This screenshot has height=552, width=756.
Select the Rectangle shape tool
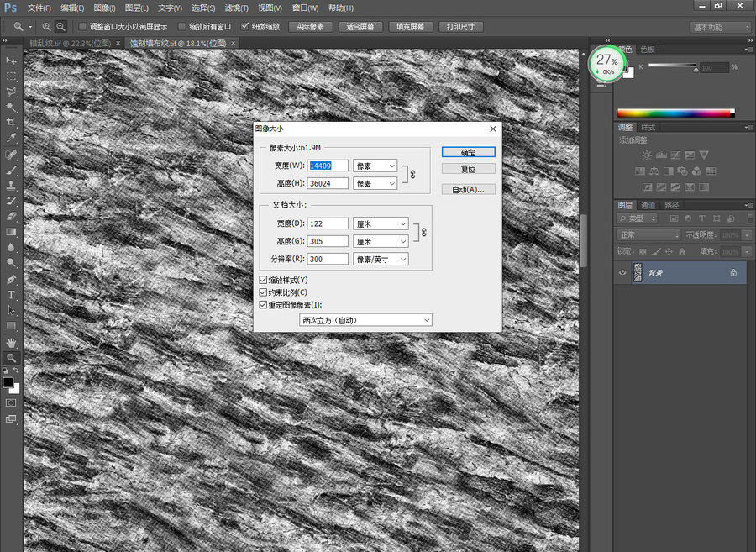[11, 326]
